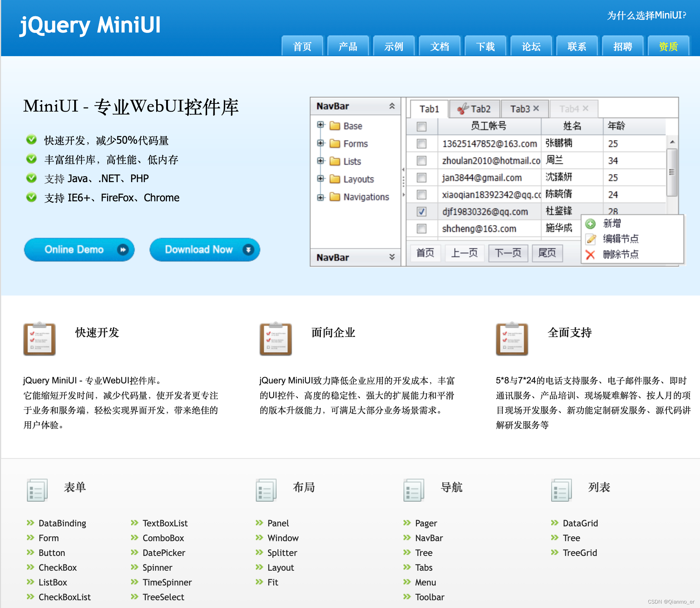Check the row for jan3844@gmail.com
700x608 pixels.
click(421, 178)
